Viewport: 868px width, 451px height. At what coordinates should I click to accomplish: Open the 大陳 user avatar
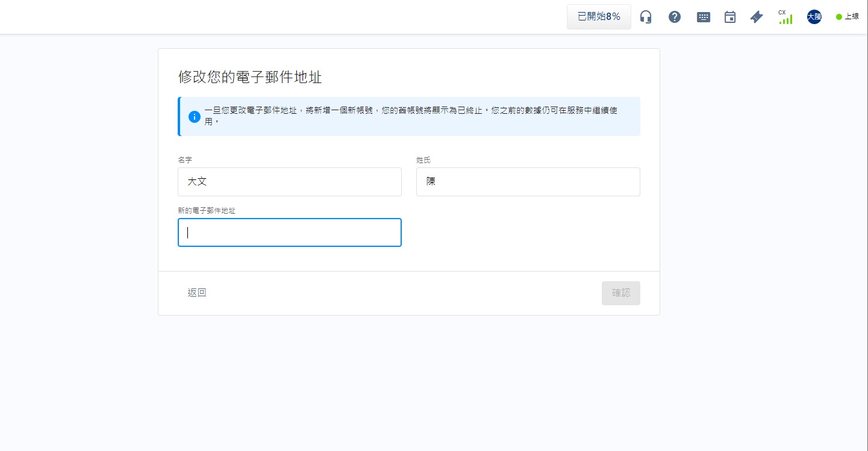coord(814,17)
